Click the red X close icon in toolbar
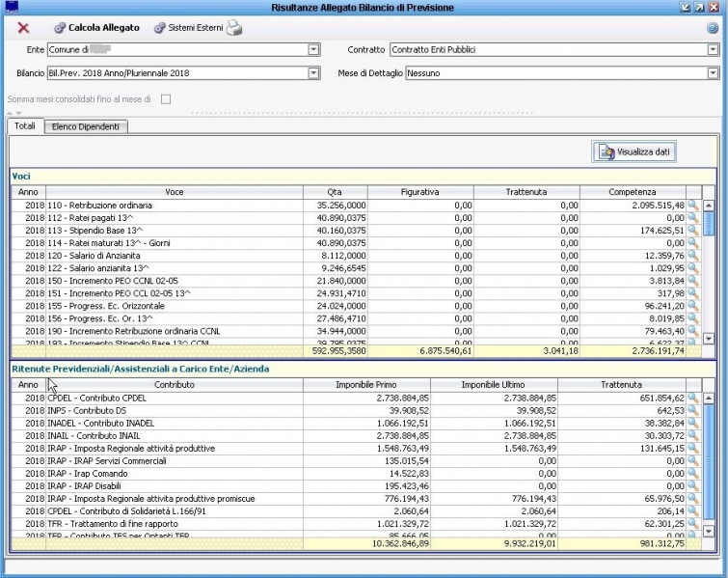728x578 pixels. tap(23, 28)
